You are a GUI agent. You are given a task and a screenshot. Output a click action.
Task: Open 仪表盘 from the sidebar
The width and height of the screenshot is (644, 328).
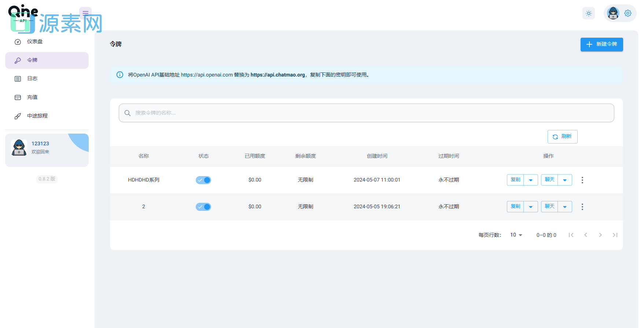coord(34,42)
